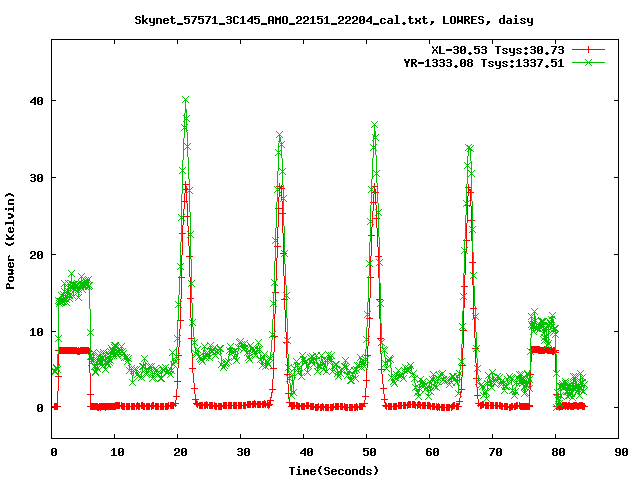Select the XL-30.53 Tsys:30.73 legend entry
The width and height of the screenshot is (640, 480).
[498, 50]
